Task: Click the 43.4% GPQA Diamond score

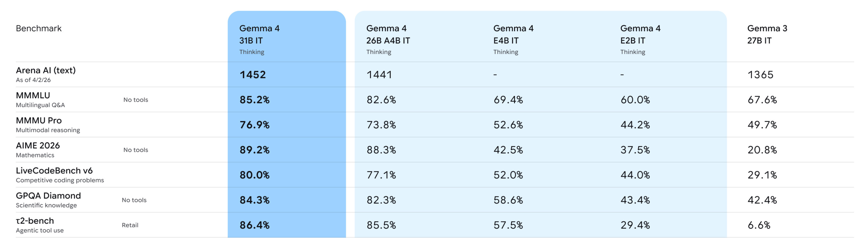Action: point(635,200)
